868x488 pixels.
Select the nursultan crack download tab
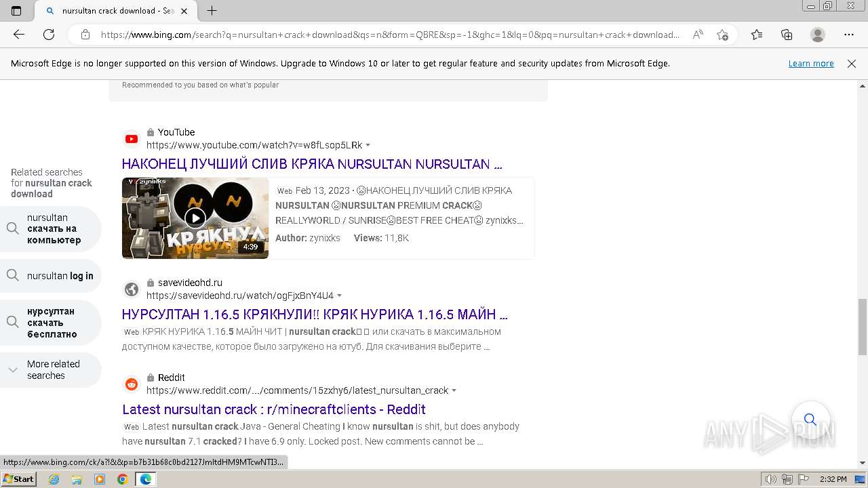coord(115,11)
